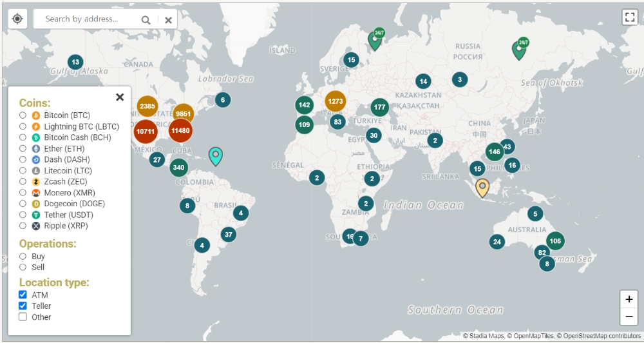This screenshot has width=644, height=343.
Task: Click the 30 cluster near Egypt
Action: click(x=374, y=135)
